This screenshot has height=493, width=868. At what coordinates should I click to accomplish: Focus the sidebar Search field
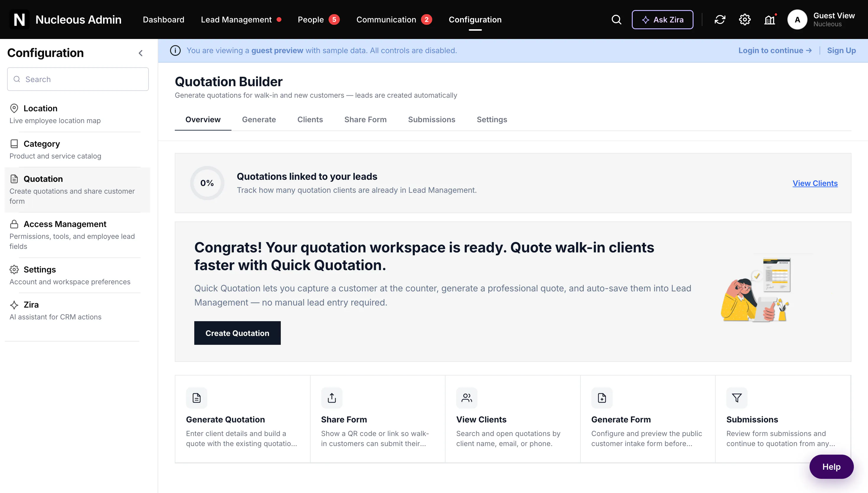pos(78,79)
